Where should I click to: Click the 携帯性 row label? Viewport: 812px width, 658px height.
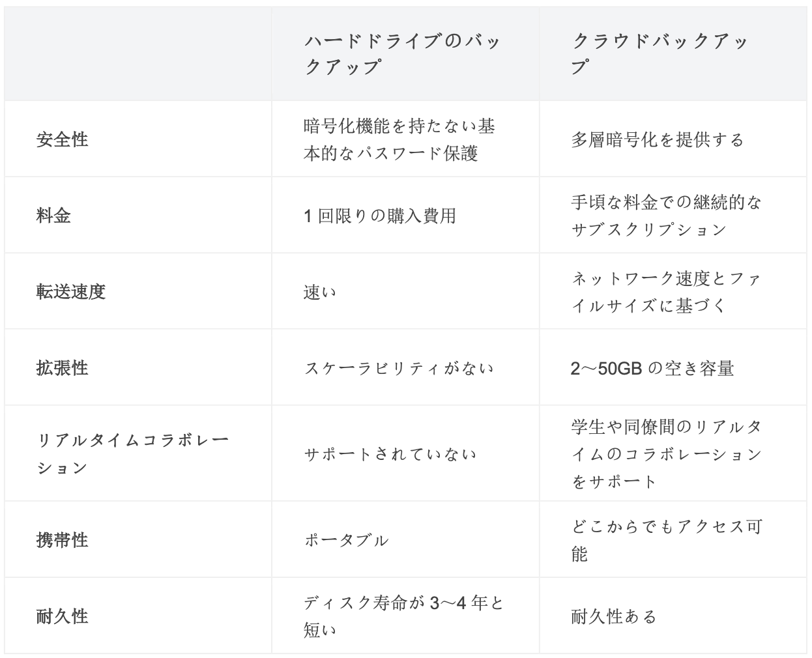[63, 540]
